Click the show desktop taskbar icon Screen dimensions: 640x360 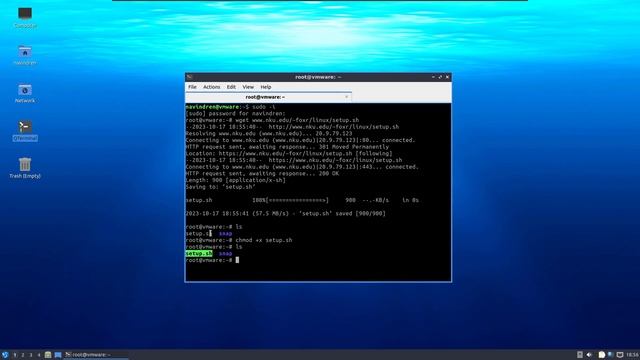point(58,355)
